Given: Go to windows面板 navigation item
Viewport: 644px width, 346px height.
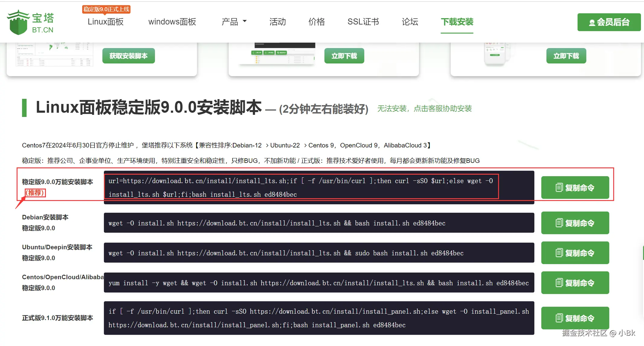Looking at the screenshot, I should (x=172, y=22).
